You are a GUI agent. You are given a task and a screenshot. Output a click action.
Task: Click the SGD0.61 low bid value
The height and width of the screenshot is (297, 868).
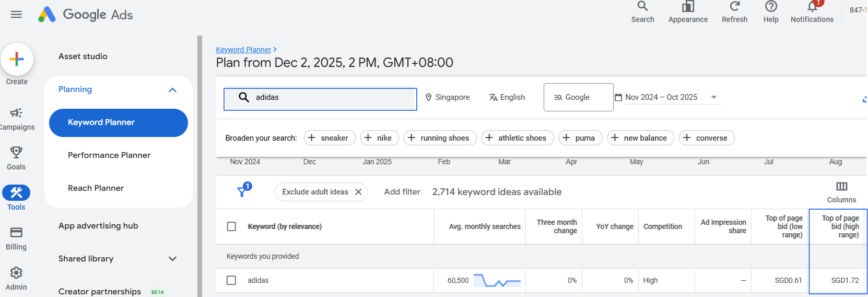coord(789,280)
